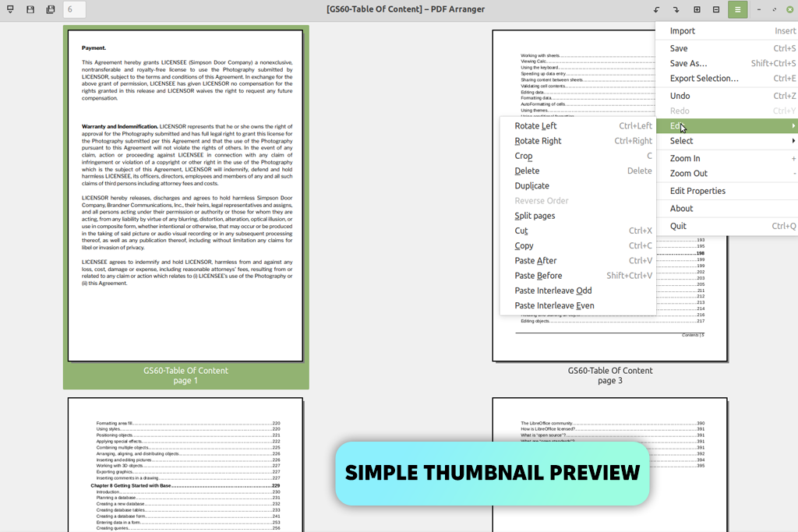The height and width of the screenshot is (532, 798).
Task: Rotate pages right using header icon
Action: pos(676,9)
